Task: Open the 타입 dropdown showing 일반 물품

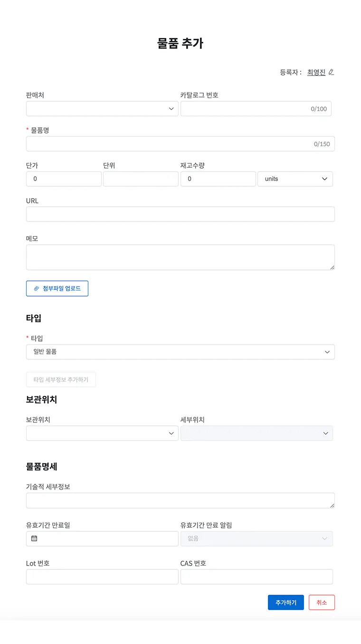Action: click(180, 352)
